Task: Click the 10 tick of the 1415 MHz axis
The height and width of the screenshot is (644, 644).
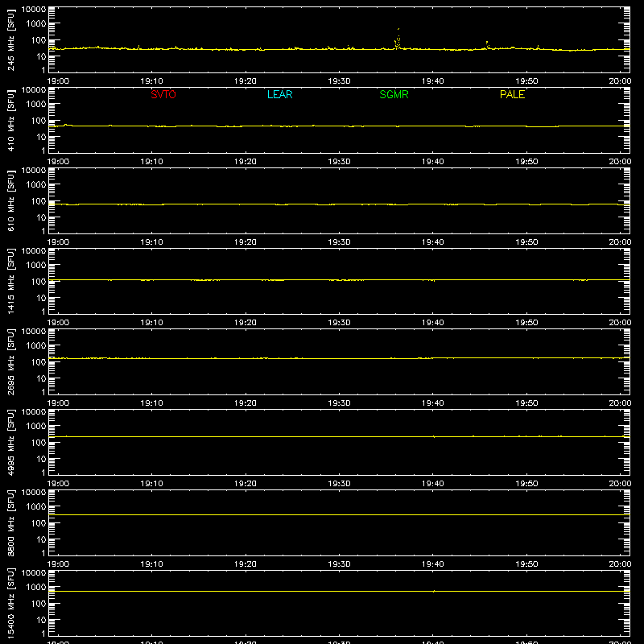Action: click(x=41, y=298)
